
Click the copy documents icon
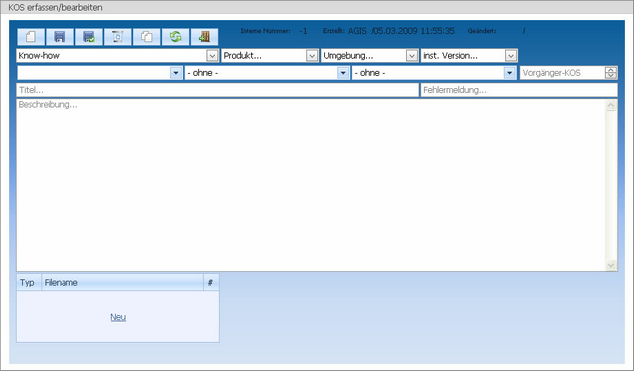[x=146, y=37]
